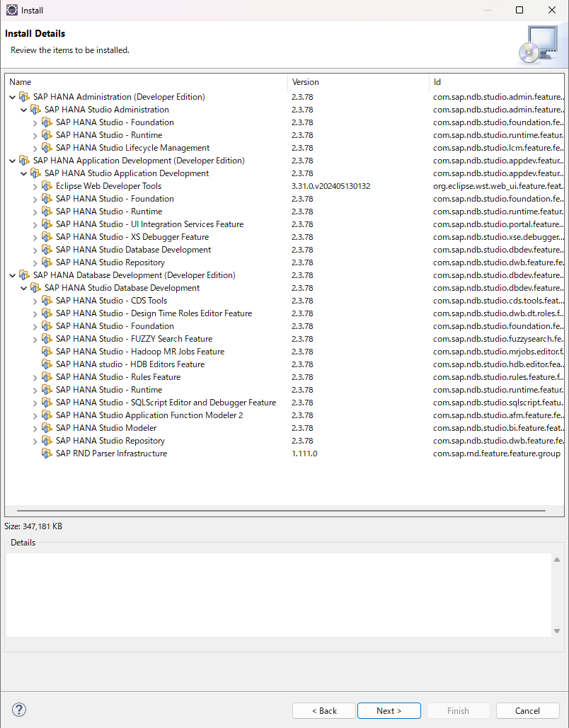Screen dimensions: 569x728
Task: Click the SAP HANA Studio Application Development icon
Action: click(x=35, y=173)
